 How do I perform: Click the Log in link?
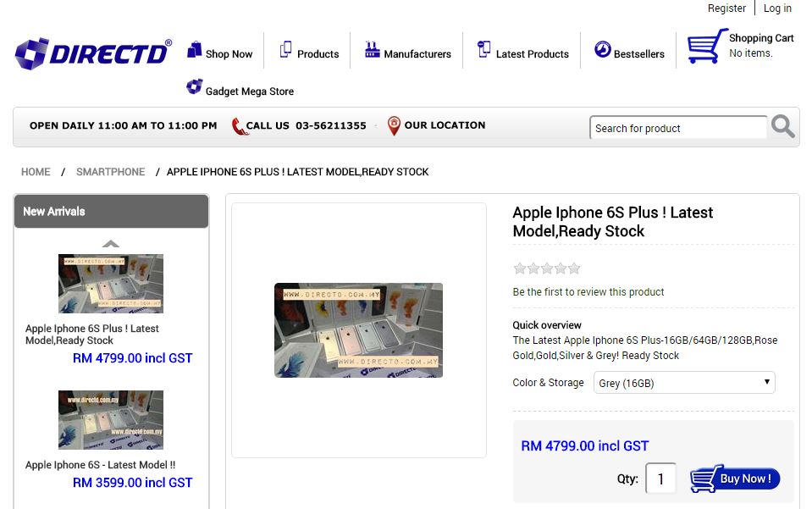[777, 8]
